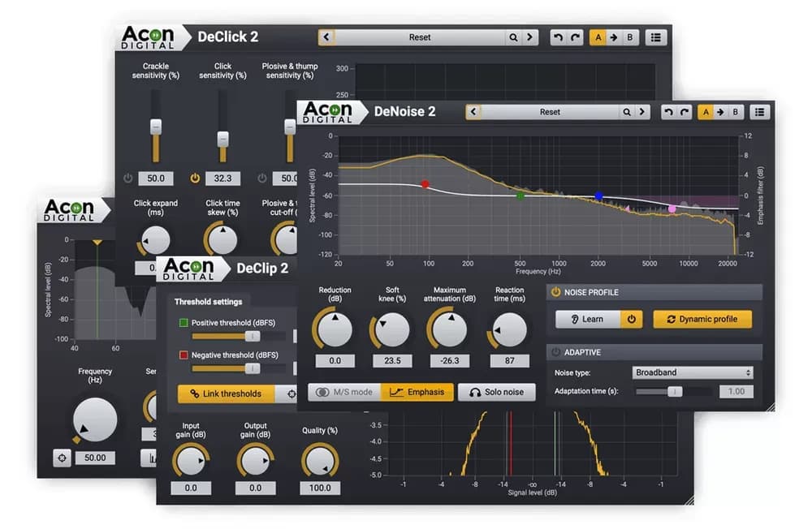This screenshot has height=529, width=812.
Task: Toggle the Adaptive section power icon
Action: pos(555,352)
